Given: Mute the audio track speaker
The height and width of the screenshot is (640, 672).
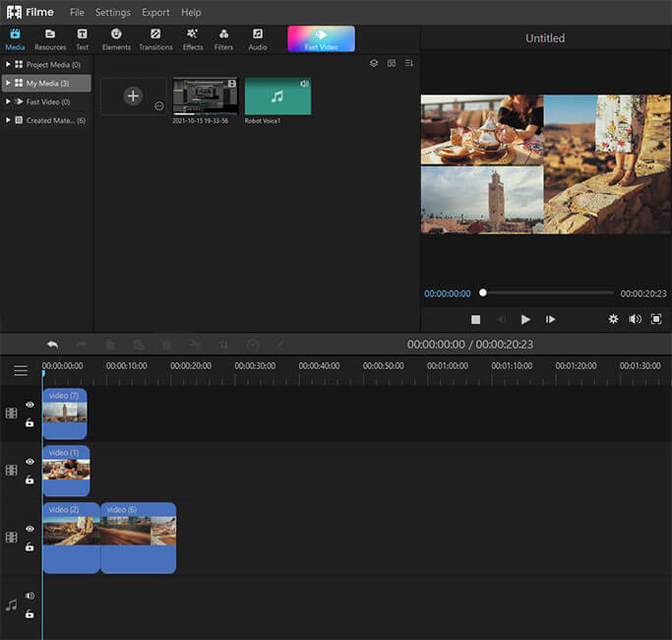Looking at the screenshot, I should [x=30, y=596].
